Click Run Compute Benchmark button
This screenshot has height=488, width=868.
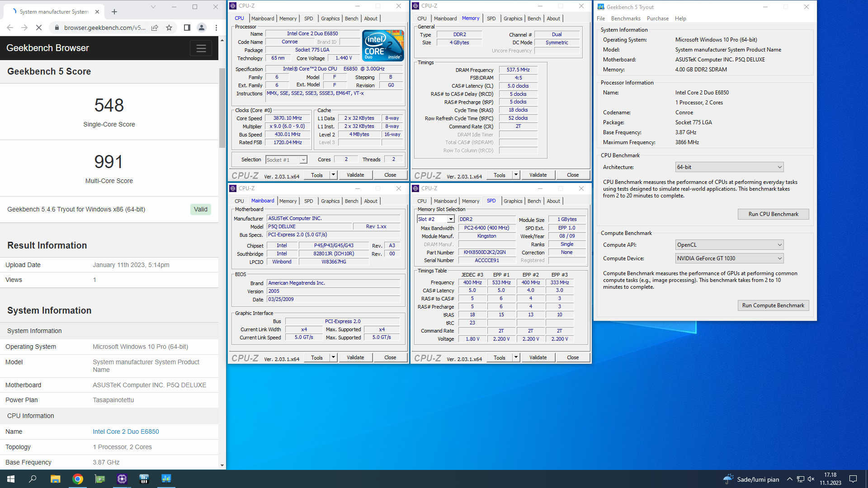773,305
